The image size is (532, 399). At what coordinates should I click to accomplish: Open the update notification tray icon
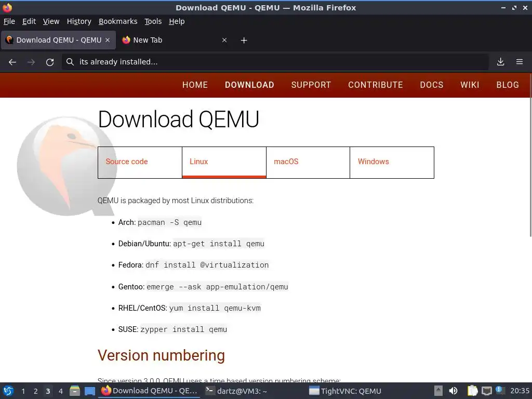point(499,390)
